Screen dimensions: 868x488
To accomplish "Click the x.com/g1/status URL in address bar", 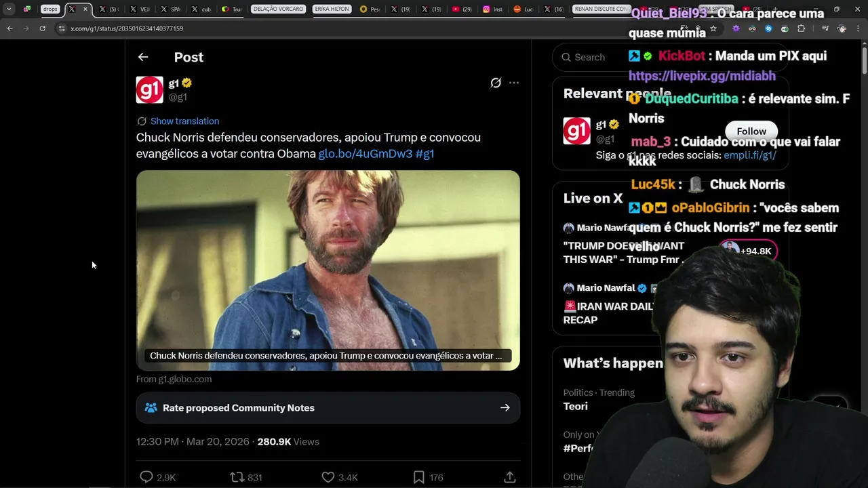I will 127,28.
